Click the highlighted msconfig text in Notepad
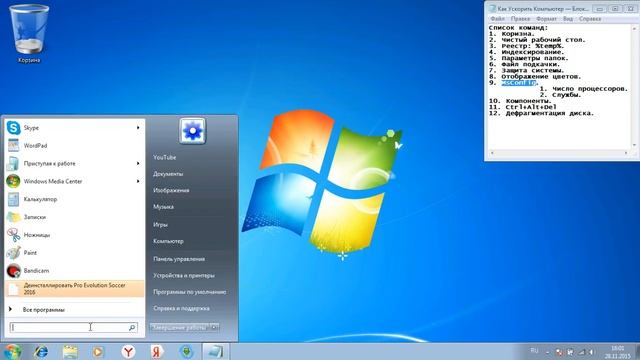 click(518, 82)
